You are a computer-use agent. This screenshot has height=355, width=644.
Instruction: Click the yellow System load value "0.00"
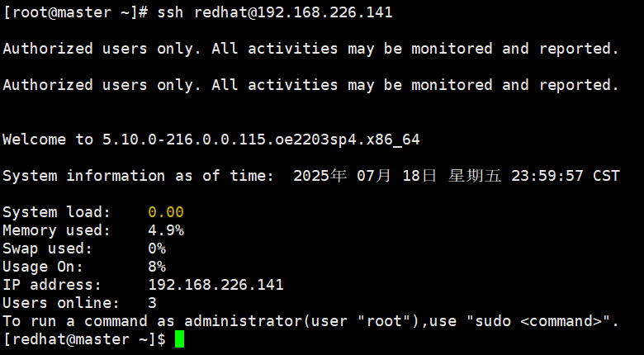click(166, 212)
